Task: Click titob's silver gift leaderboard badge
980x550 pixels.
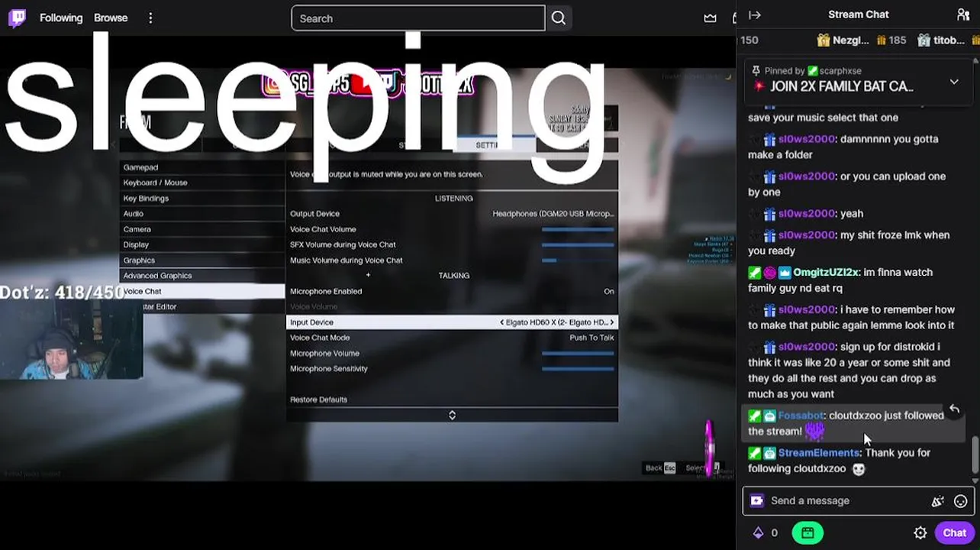Action: point(924,40)
